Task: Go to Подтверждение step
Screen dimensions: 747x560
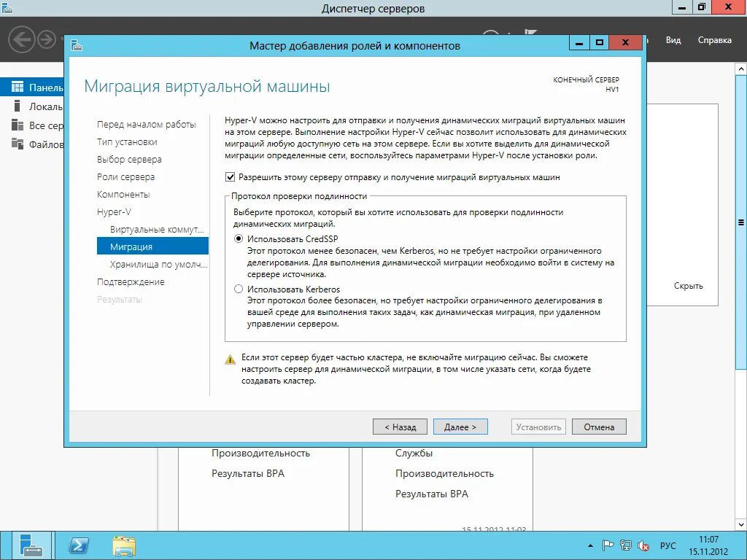Action: coord(131,282)
